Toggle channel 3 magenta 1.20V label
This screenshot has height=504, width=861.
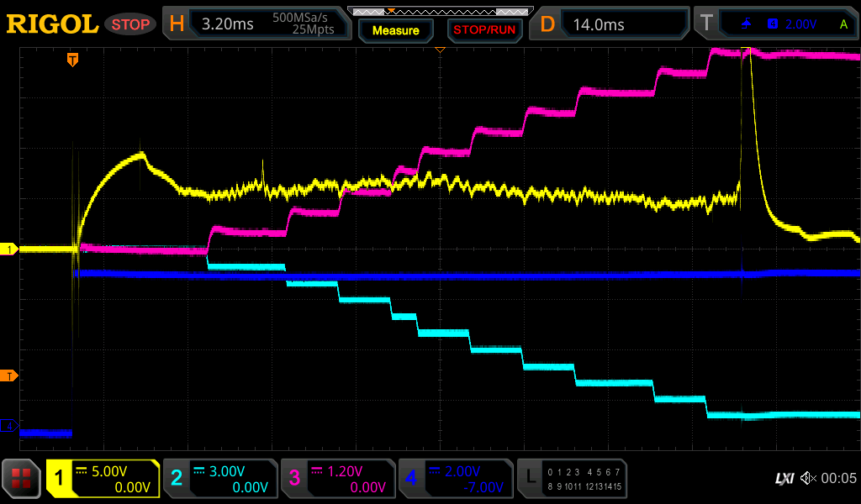point(338,479)
